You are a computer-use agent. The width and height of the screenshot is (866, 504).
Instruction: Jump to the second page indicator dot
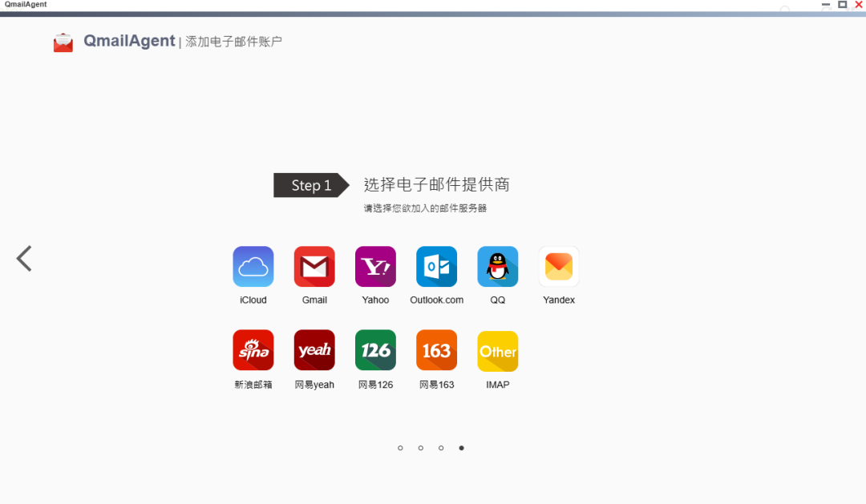421,448
